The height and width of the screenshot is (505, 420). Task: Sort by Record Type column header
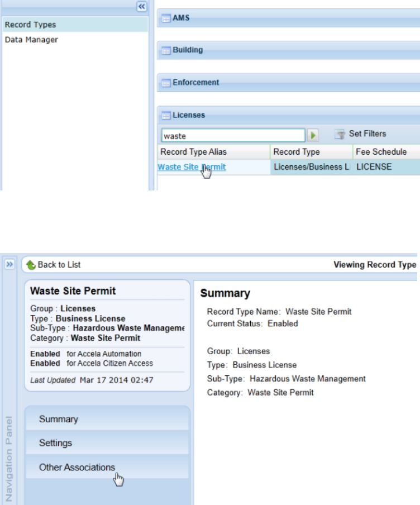click(312, 152)
